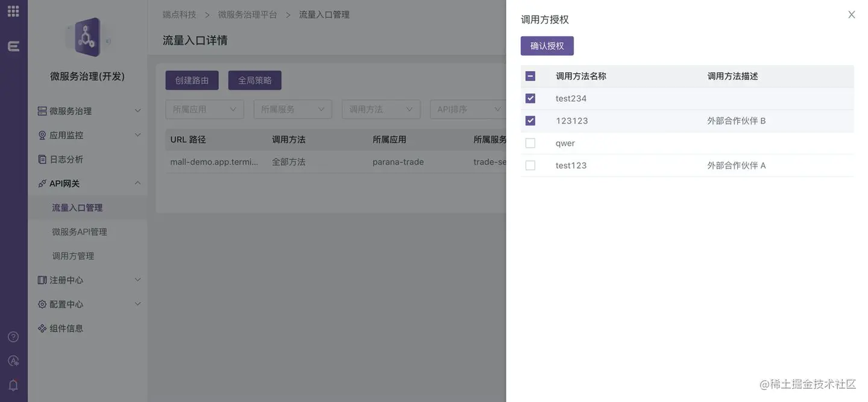Image resolution: width=868 pixels, height=402 pixels.
Task: Open the 调用方法 filter dropdown
Action: (x=381, y=109)
